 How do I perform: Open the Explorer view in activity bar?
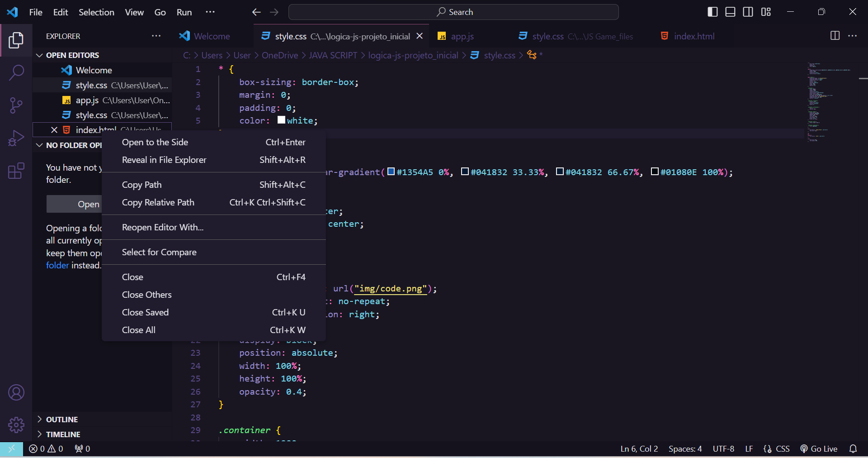pyautogui.click(x=16, y=40)
